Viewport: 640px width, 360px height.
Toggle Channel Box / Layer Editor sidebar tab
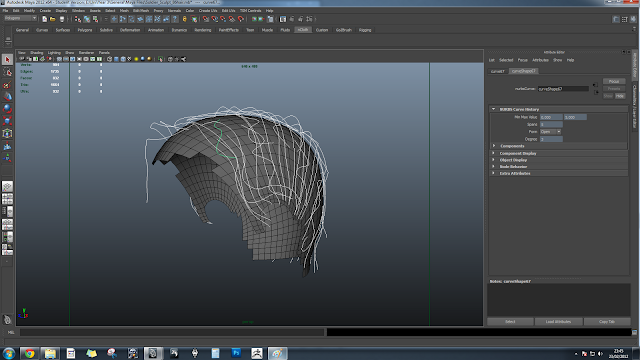point(635,106)
